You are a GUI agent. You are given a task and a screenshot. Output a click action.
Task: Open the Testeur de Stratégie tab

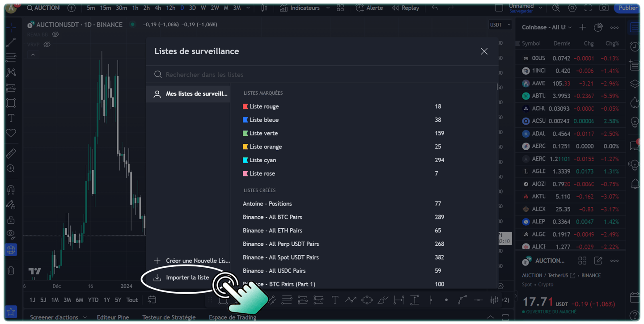pos(169,317)
